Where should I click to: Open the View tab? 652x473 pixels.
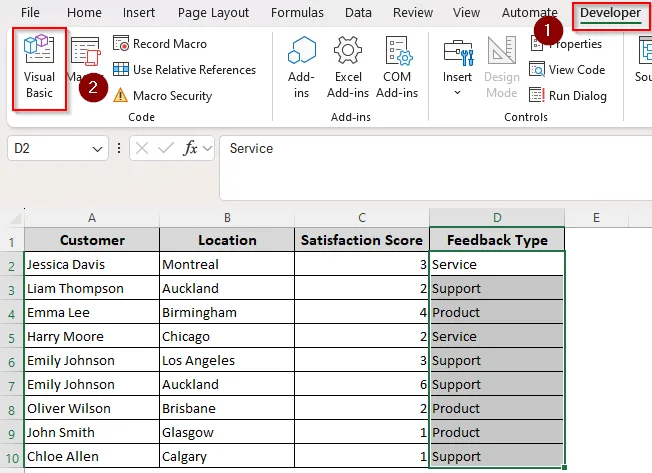tap(466, 12)
